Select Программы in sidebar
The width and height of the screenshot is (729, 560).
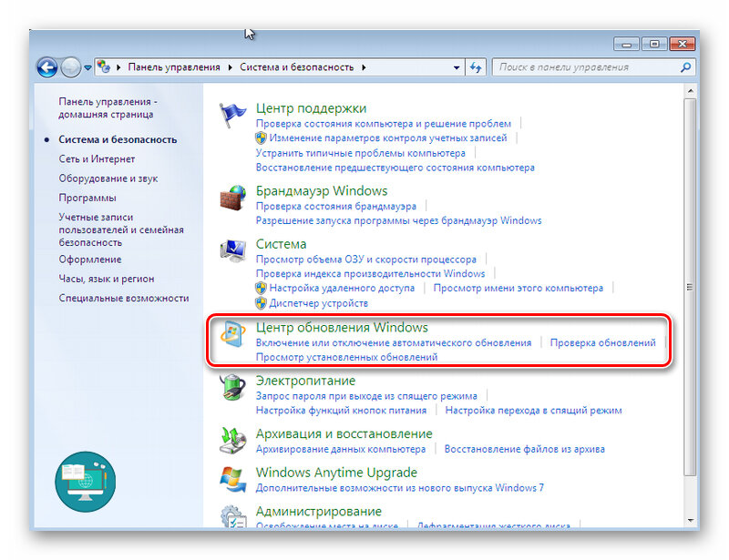point(87,198)
